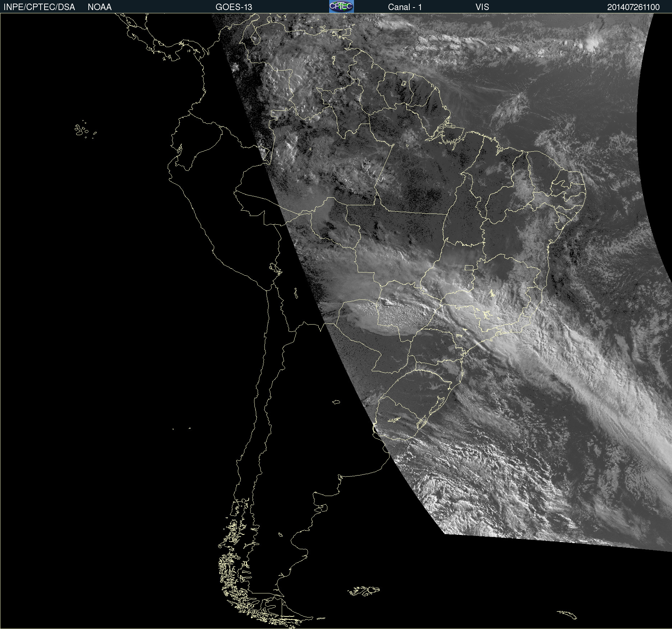
Task: Click the GOES-13 satellite label
Action: (234, 7)
